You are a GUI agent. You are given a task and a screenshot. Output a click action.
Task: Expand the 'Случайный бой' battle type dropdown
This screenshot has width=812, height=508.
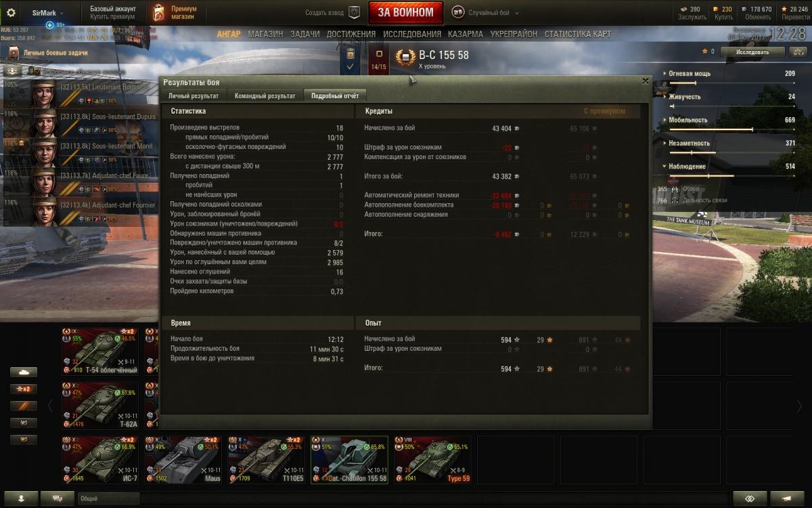pos(482,12)
